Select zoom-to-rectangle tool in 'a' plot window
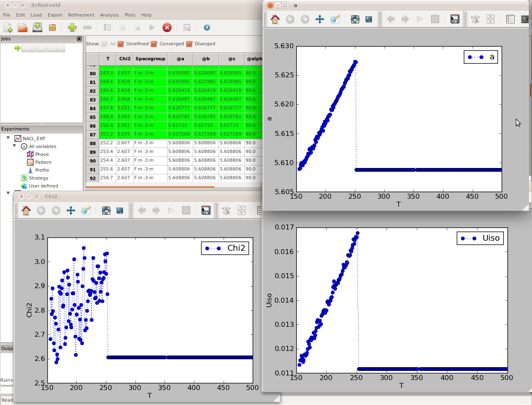Image resolution: width=532 pixels, height=405 pixels. [335, 19]
